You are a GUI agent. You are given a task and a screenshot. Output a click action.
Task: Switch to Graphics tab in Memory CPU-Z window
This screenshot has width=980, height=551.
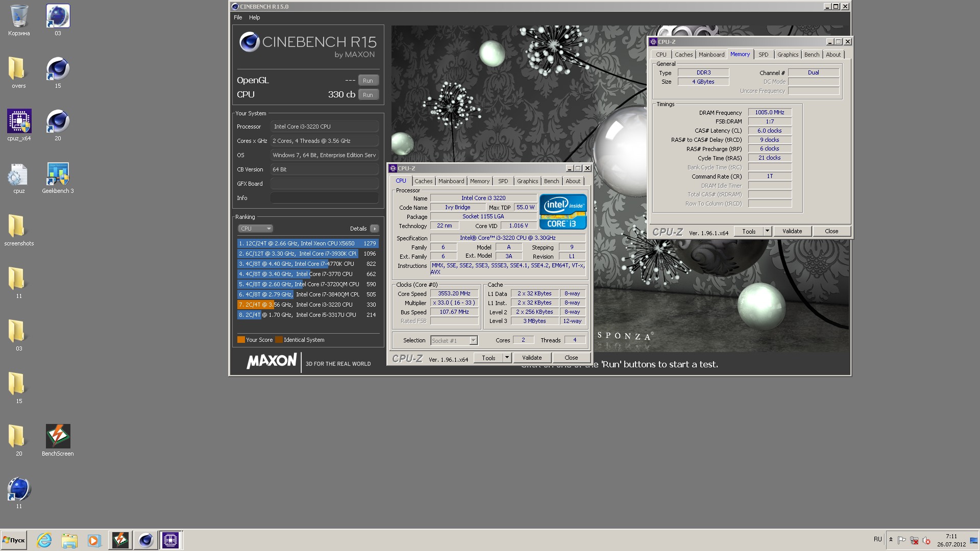(x=788, y=55)
